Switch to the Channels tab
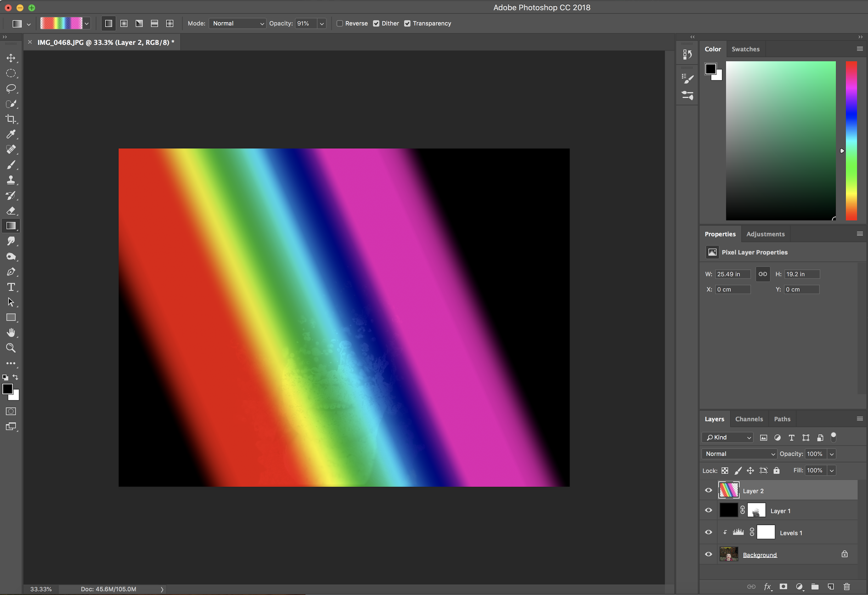Screen dimensions: 868x595 click(749, 419)
